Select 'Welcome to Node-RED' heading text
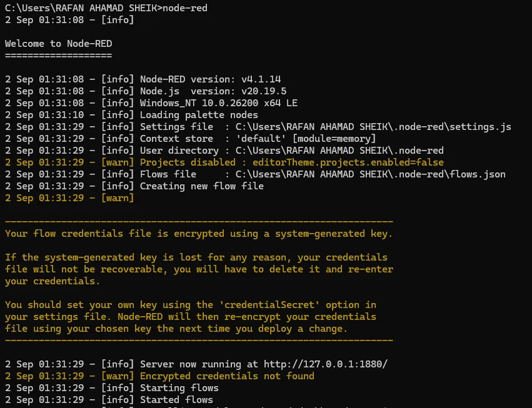The height and width of the screenshot is (408, 532). click(58, 44)
